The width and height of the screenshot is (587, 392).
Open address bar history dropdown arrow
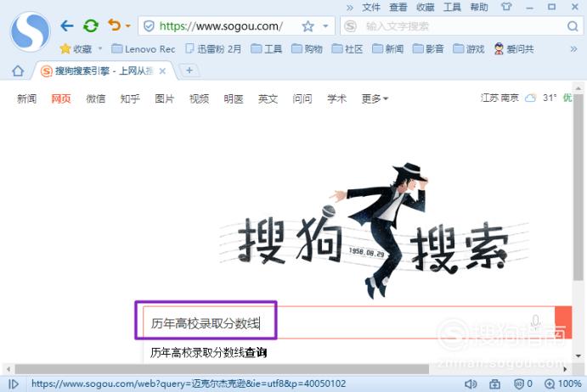325,26
